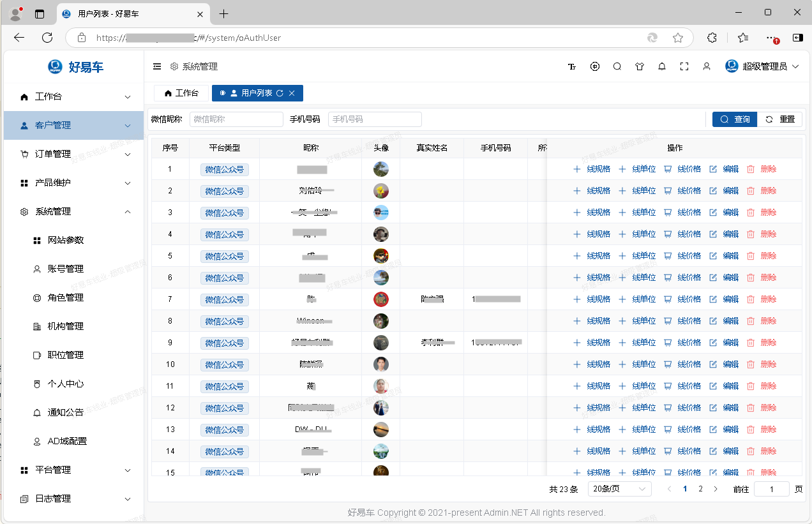Screen dimensions: 812x524
Task: Open 账号管理 in the sidebar
Action: coord(66,269)
